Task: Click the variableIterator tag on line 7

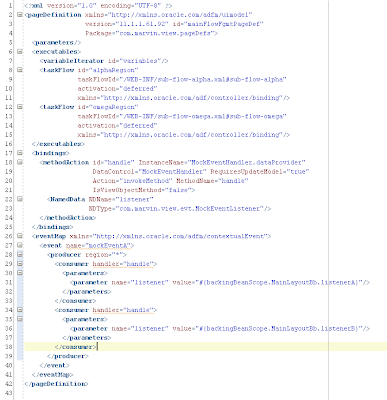Action: [x=104, y=61]
